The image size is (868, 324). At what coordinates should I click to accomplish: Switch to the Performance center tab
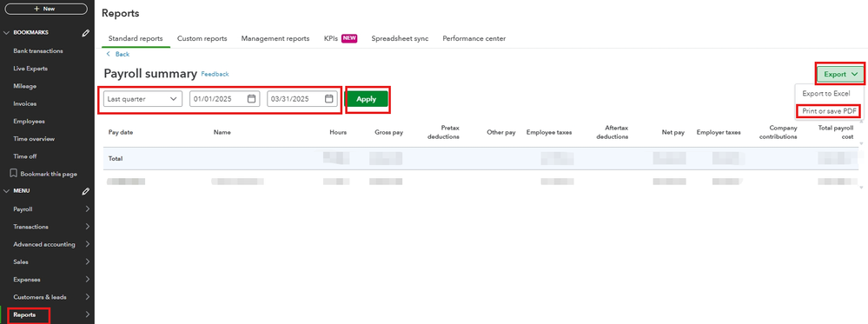click(474, 39)
